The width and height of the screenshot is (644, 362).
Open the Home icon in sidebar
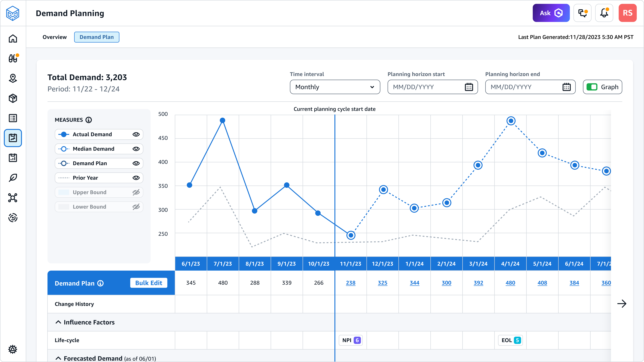(13, 39)
